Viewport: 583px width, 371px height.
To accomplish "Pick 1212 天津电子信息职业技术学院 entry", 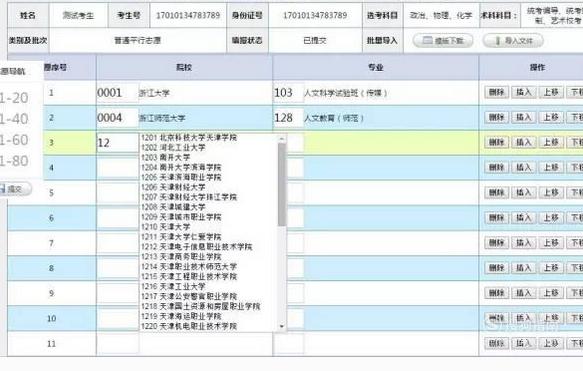I will pos(197,247).
